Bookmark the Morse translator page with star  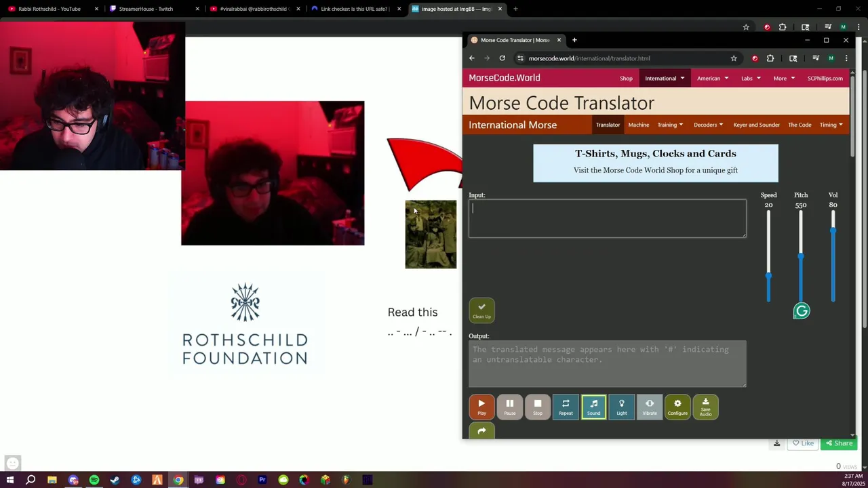tap(734, 58)
